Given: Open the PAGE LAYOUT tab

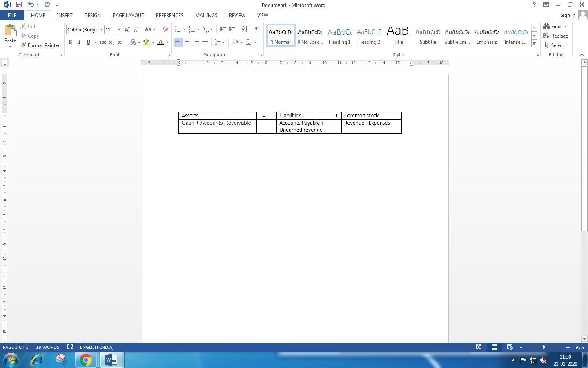Looking at the screenshot, I should 128,15.
